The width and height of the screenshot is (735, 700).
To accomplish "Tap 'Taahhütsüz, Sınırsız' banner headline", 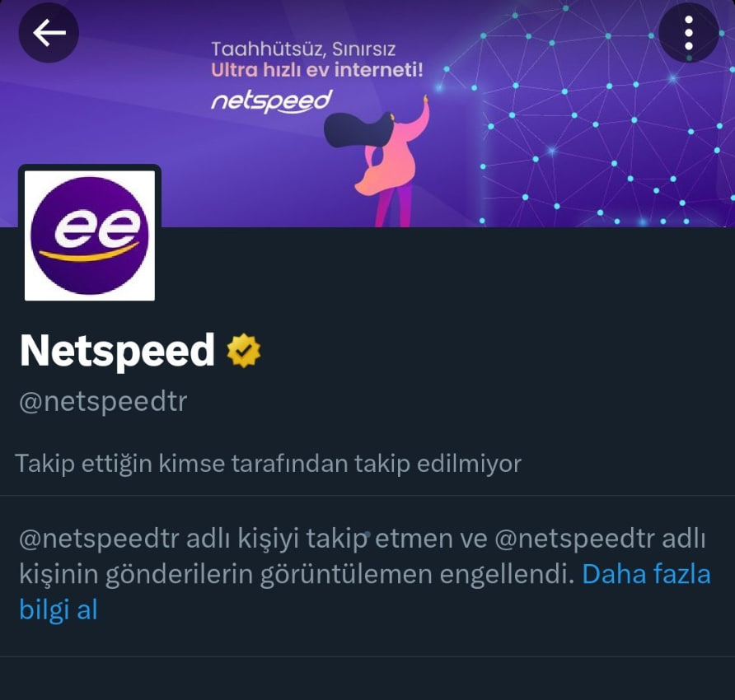I will (x=303, y=49).
